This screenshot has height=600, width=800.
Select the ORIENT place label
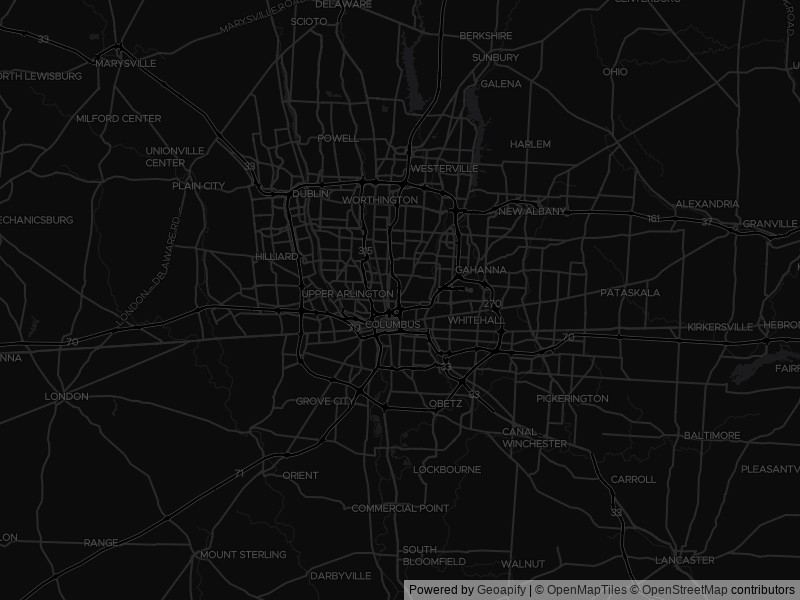tap(301, 476)
